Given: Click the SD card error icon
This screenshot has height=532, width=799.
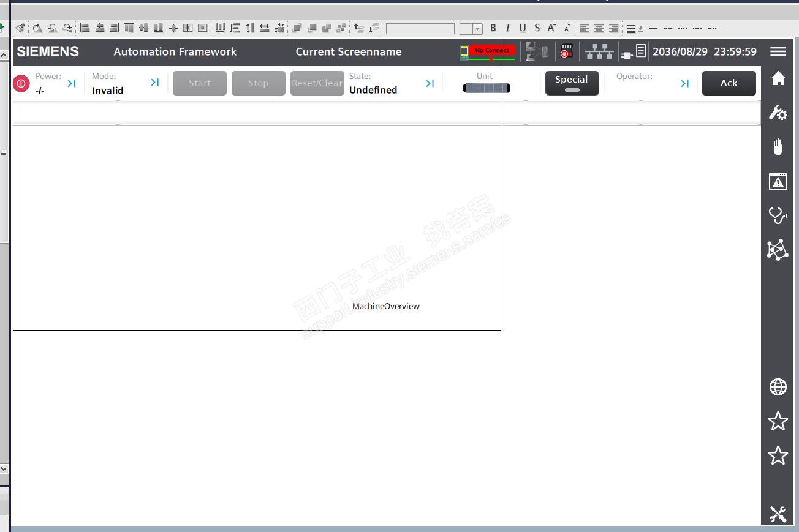Looking at the screenshot, I should pos(567,51).
